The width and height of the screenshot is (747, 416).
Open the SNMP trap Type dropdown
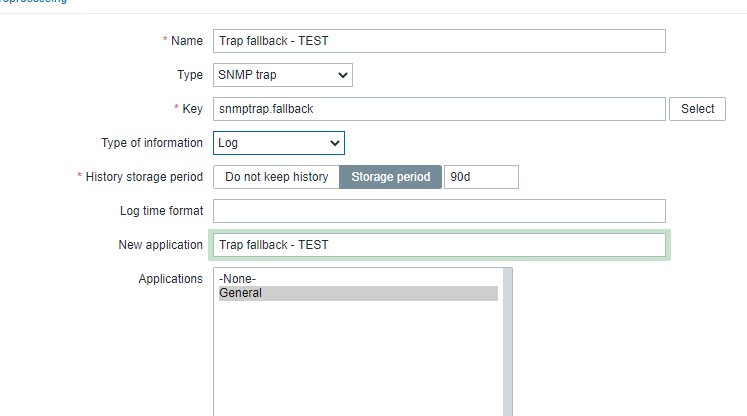click(x=282, y=75)
